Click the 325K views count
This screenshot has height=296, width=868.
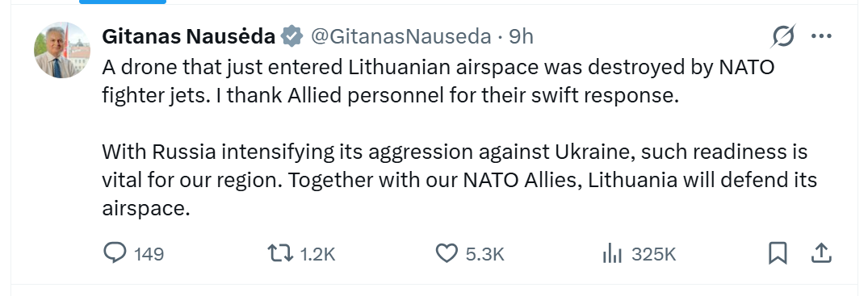[x=654, y=255]
